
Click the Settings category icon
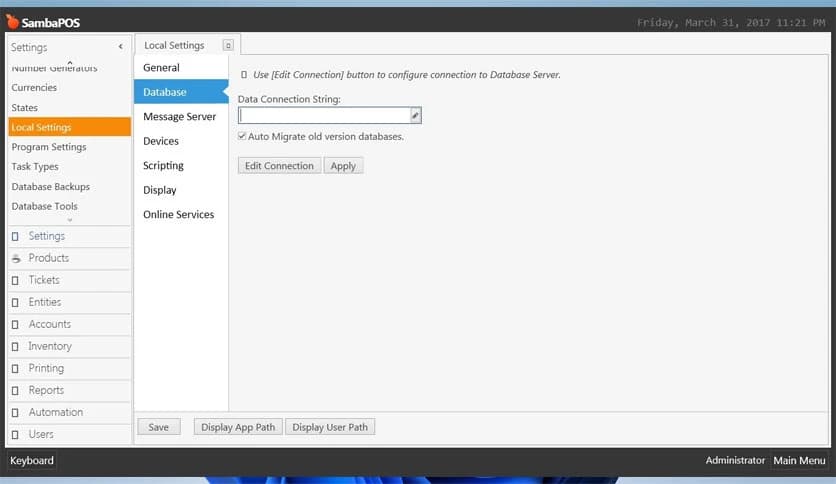(15, 236)
